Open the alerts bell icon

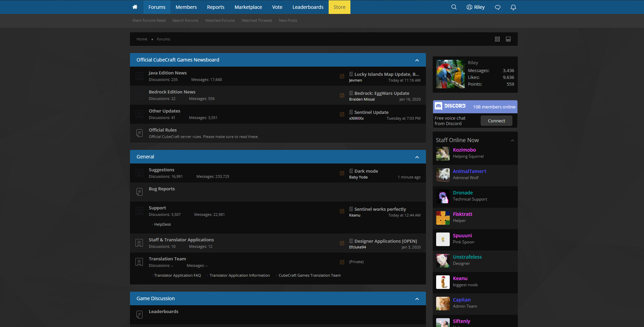[x=513, y=7]
